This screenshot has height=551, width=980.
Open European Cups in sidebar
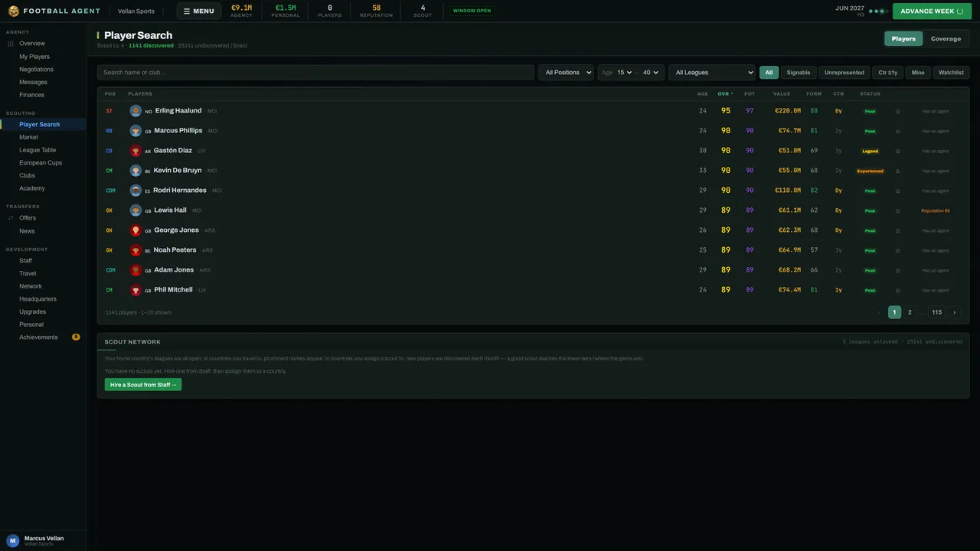point(41,163)
